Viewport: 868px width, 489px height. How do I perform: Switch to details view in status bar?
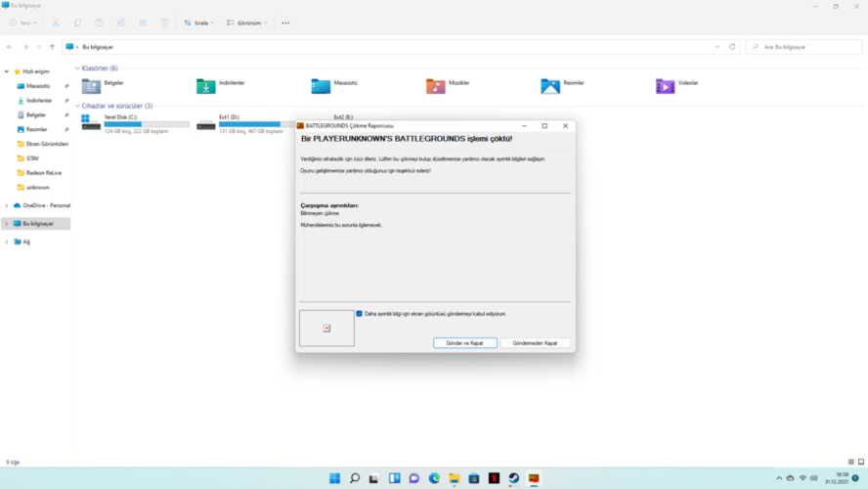tap(851, 462)
